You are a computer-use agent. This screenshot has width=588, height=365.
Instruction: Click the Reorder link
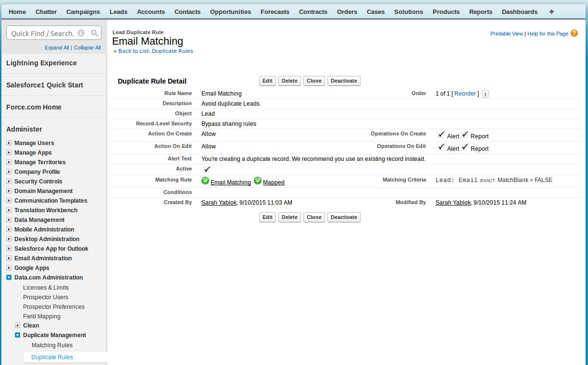pyautogui.click(x=465, y=94)
